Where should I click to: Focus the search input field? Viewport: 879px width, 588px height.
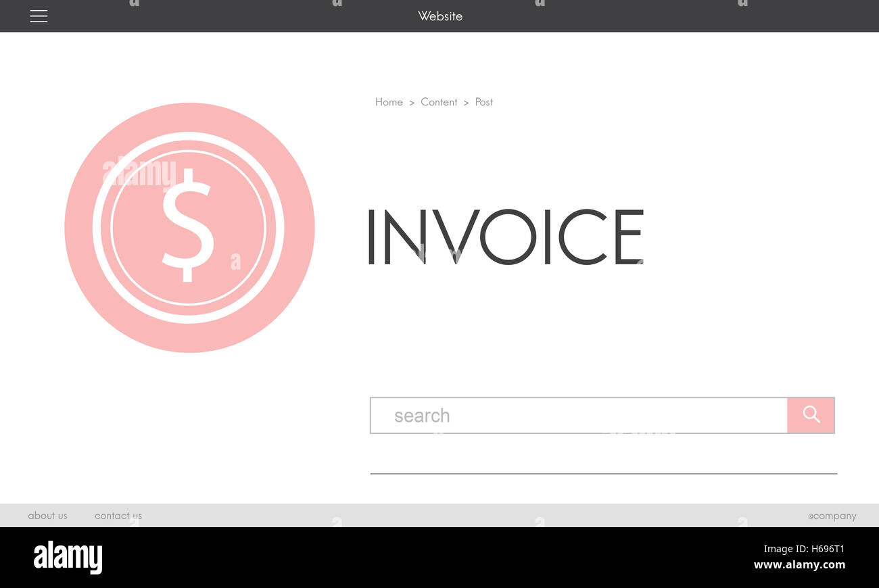point(579,415)
